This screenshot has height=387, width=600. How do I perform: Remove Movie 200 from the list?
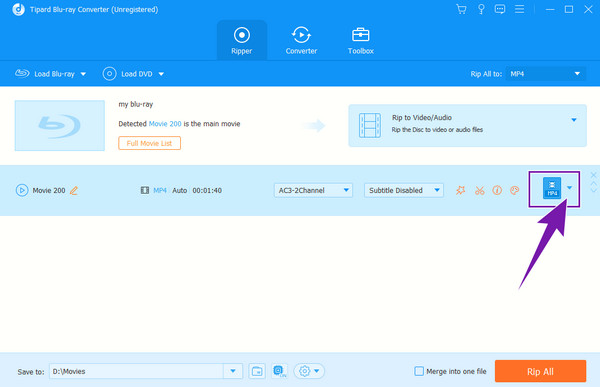(x=593, y=175)
